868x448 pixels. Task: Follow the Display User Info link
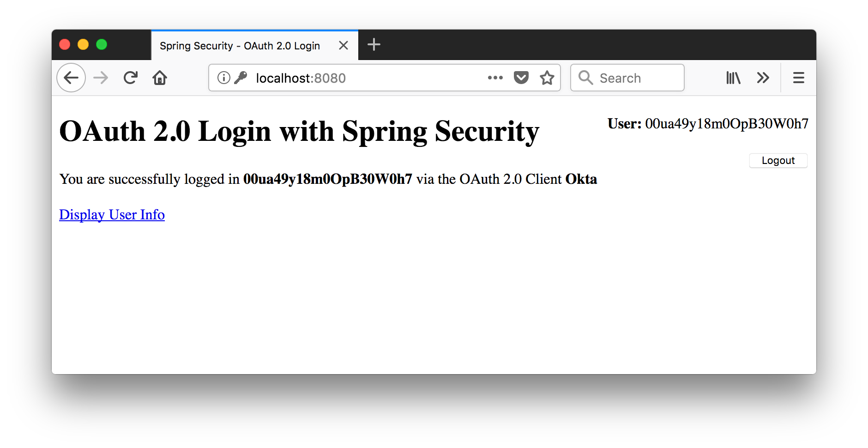pyautogui.click(x=112, y=215)
